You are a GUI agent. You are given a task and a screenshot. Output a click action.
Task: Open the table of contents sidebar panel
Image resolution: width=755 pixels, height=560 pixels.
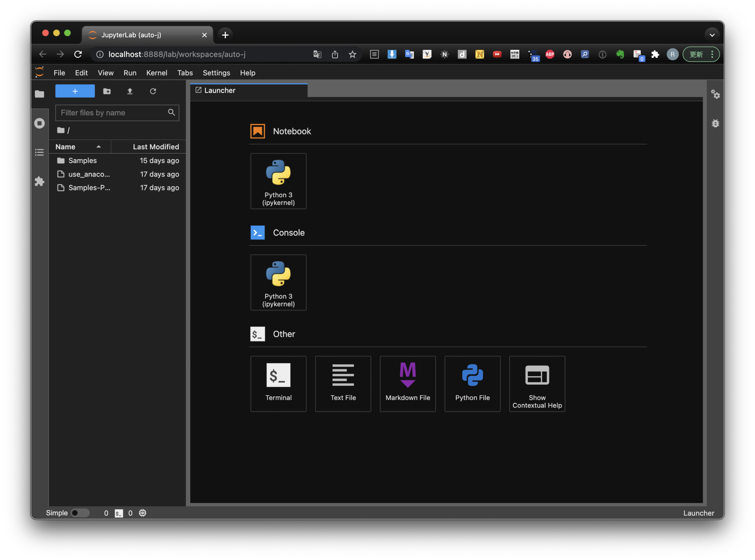(39, 152)
